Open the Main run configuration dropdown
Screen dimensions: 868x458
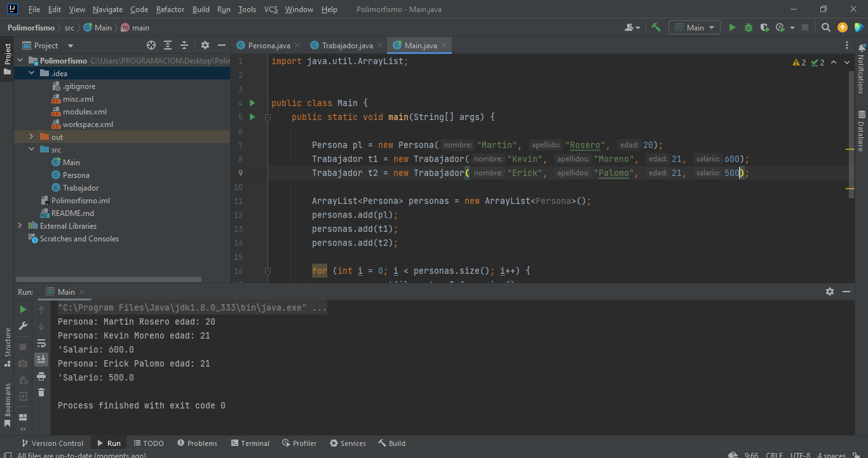click(x=694, y=27)
